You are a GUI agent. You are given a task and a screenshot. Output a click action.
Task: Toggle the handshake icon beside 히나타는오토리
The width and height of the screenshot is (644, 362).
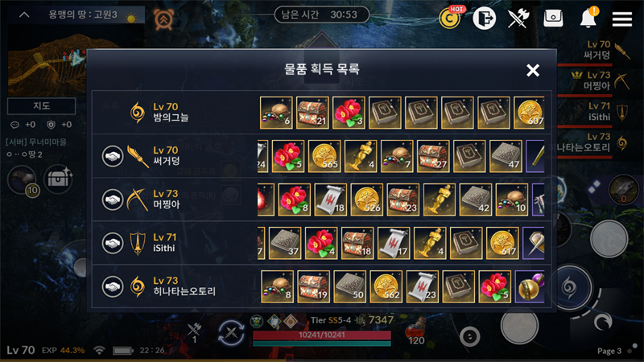[x=113, y=286]
